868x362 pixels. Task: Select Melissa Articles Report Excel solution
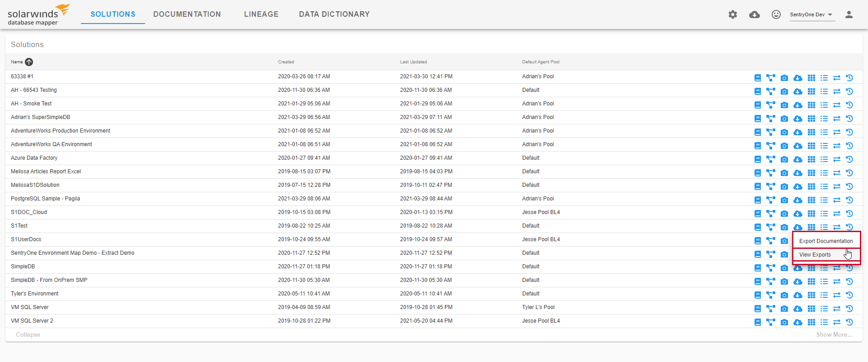[46, 171]
